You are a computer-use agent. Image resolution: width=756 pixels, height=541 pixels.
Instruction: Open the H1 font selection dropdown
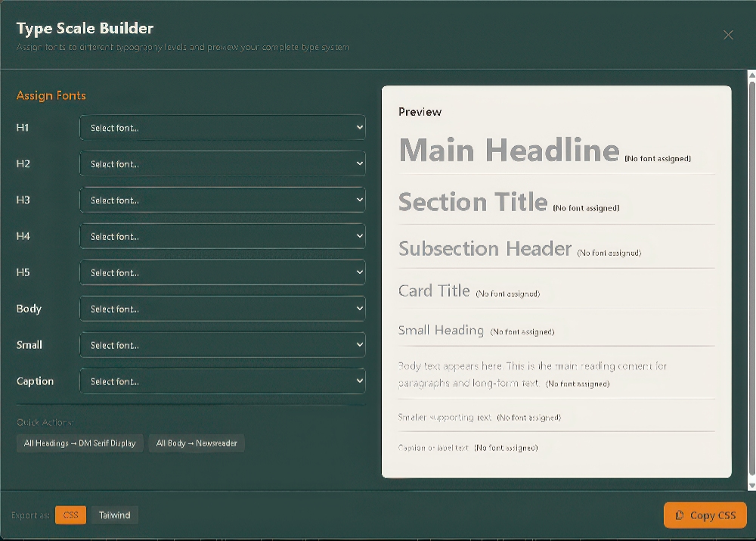click(222, 127)
